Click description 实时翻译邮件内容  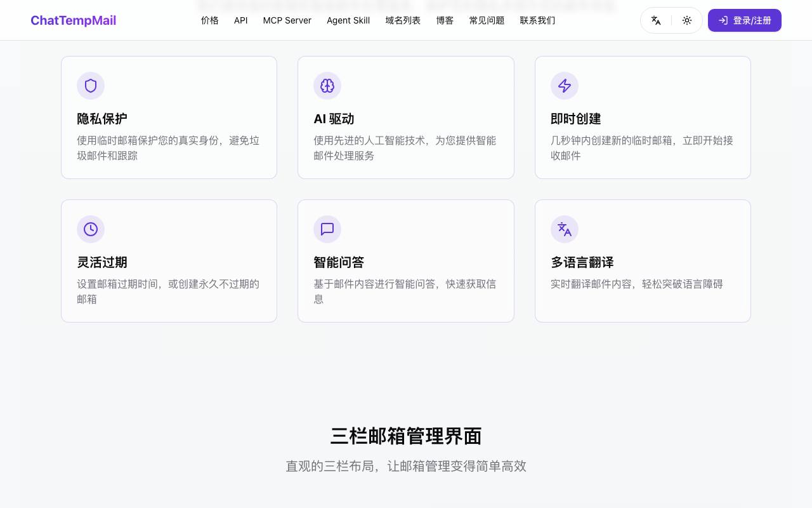637,284
